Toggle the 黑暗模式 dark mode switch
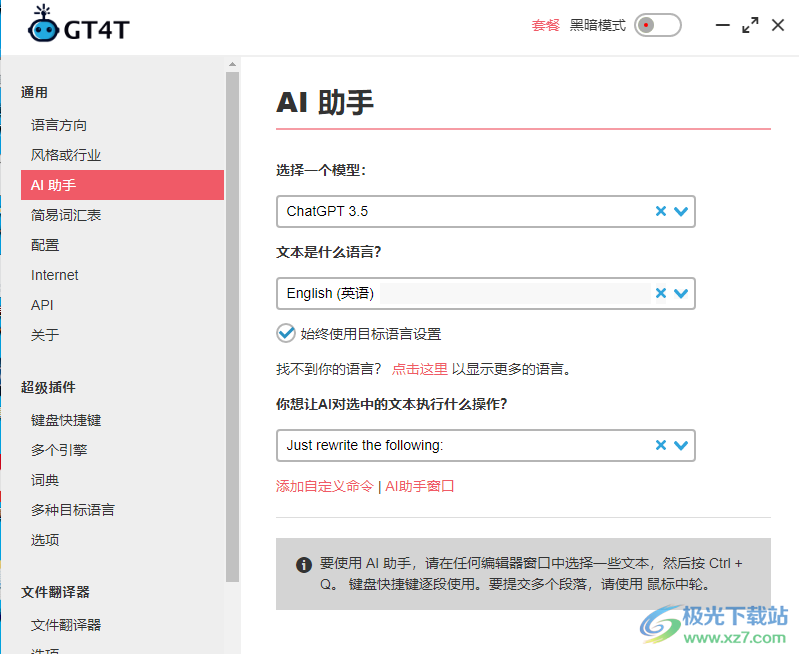The height and width of the screenshot is (654, 799). (x=657, y=25)
